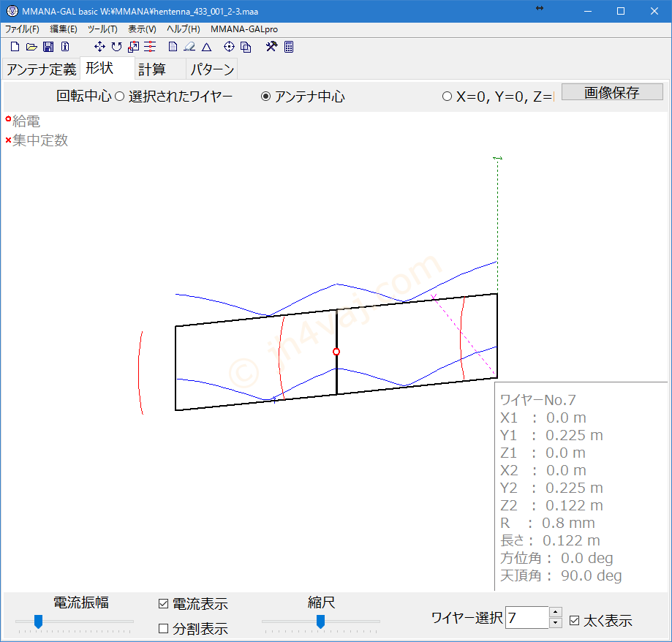This screenshot has width=672, height=642.
Task: Click the copy pages toolbar icon
Action: (x=246, y=47)
